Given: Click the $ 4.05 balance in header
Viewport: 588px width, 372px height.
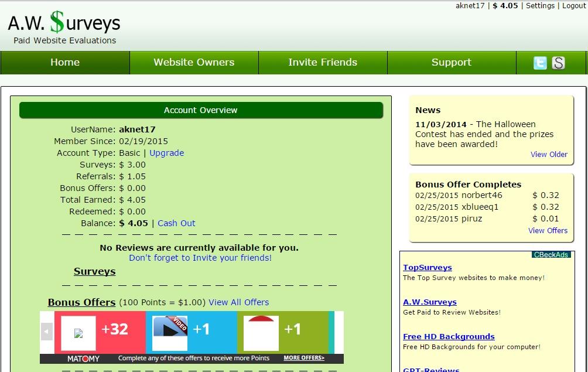Looking at the screenshot, I should coord(505,6).
